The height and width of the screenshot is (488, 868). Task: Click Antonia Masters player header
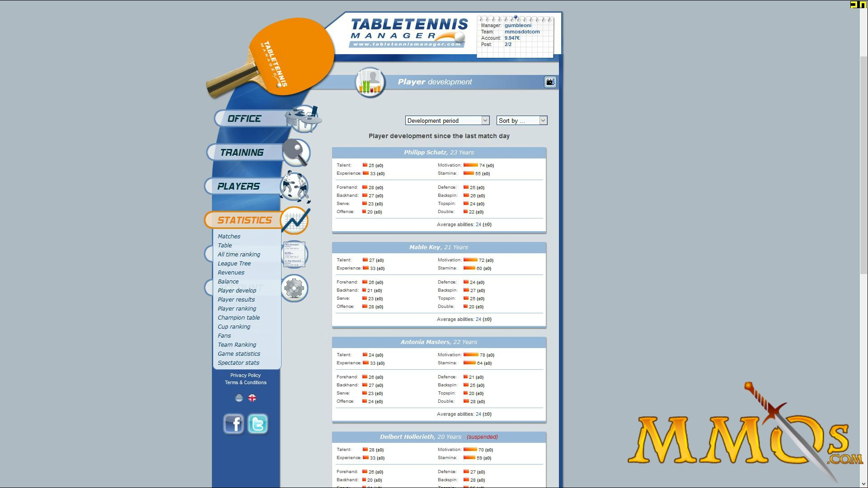point(439,342)
